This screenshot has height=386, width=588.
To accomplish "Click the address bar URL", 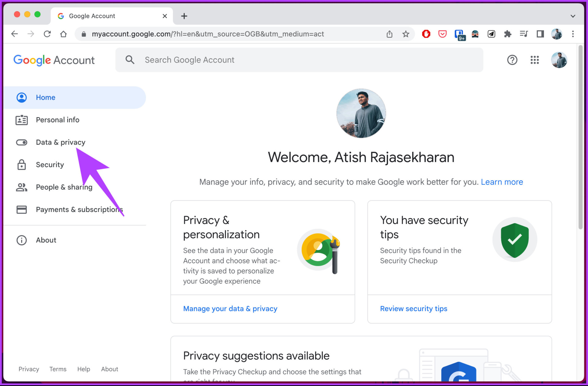I will (208, 34).
